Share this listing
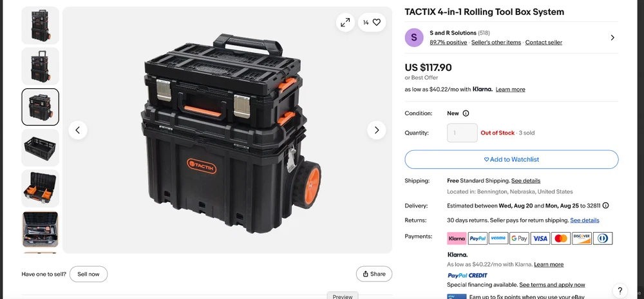This screenshot has width=644, height=299. [x=374, y=274]
